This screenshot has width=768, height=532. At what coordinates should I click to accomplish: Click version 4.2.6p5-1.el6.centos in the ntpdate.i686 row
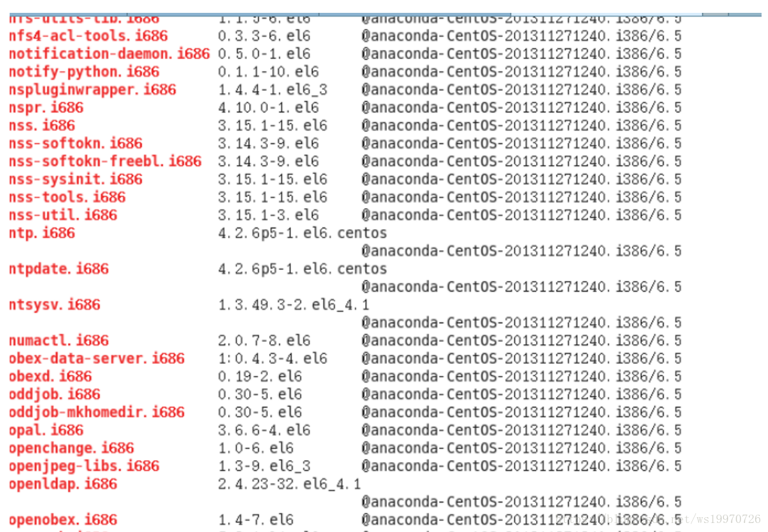pyautogui.click(x=303, y=269)
